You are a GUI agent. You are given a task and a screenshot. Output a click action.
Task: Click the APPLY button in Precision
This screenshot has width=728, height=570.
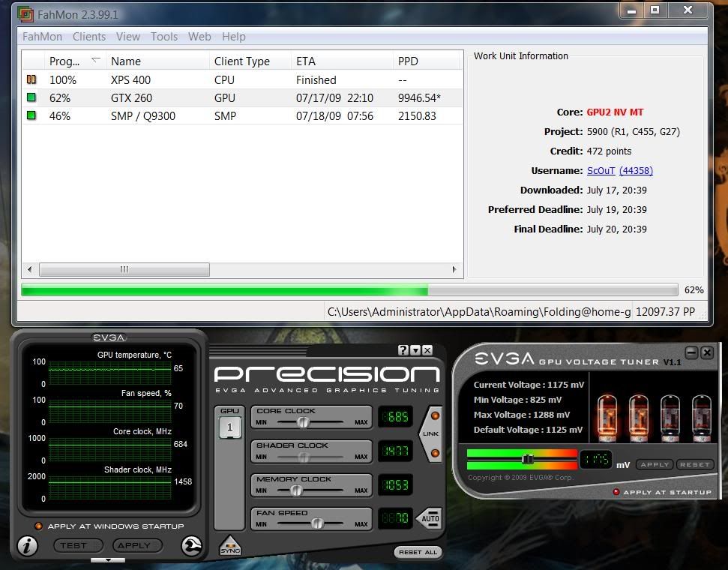(137, 545)
